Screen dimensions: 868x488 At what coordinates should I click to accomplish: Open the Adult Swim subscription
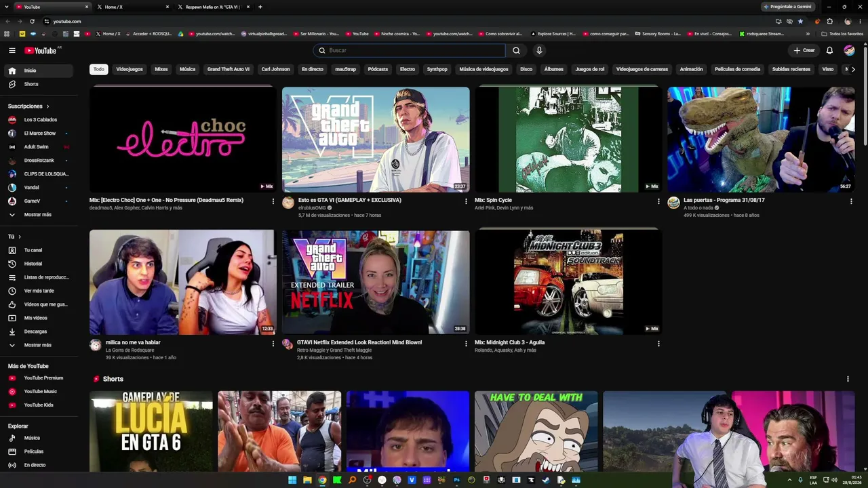[x=39, y=147]
